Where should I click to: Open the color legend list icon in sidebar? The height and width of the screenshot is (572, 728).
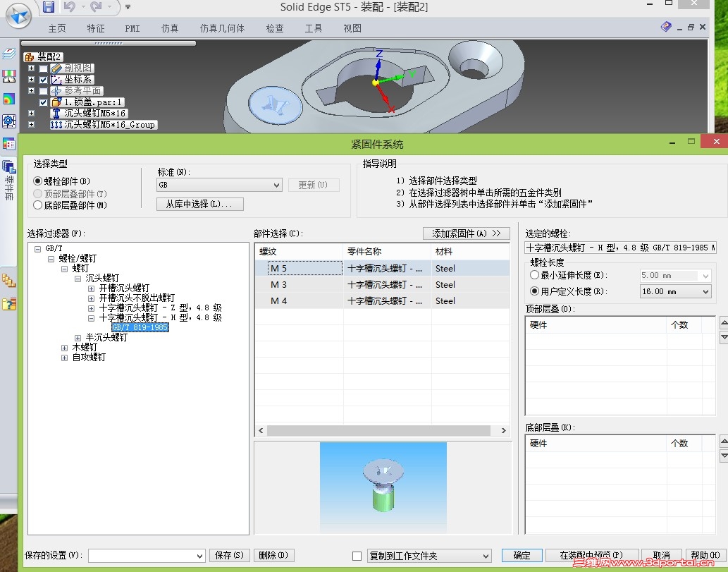[x=9, y=144]
